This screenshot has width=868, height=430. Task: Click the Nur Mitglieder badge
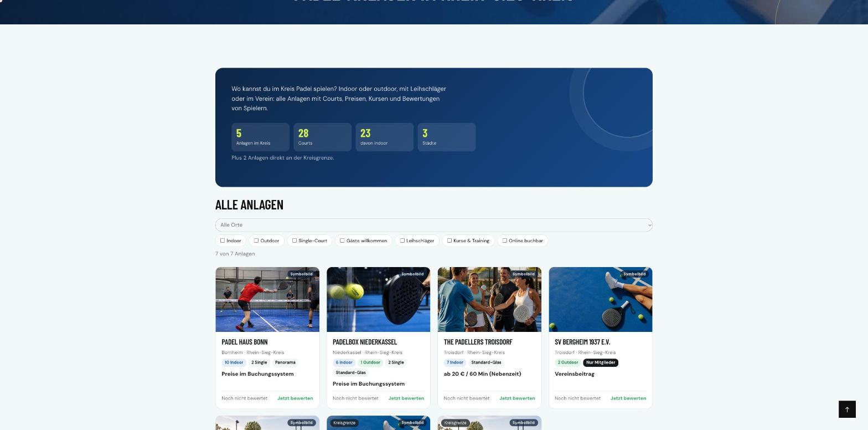tap(601, 362)
